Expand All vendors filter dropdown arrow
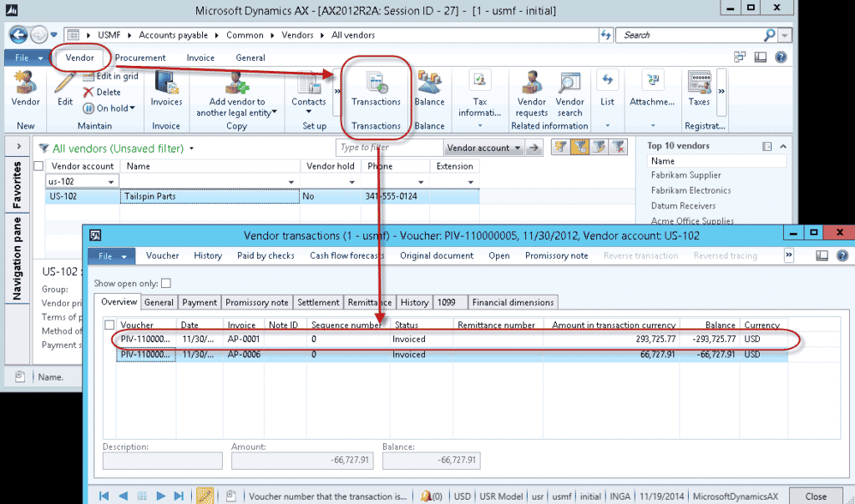 coord(191,149)
